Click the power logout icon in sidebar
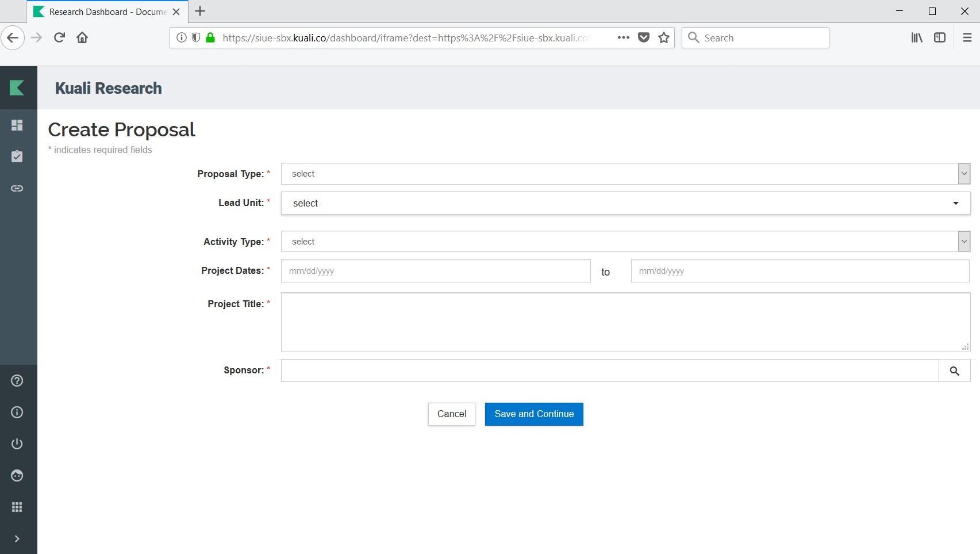 17,444
